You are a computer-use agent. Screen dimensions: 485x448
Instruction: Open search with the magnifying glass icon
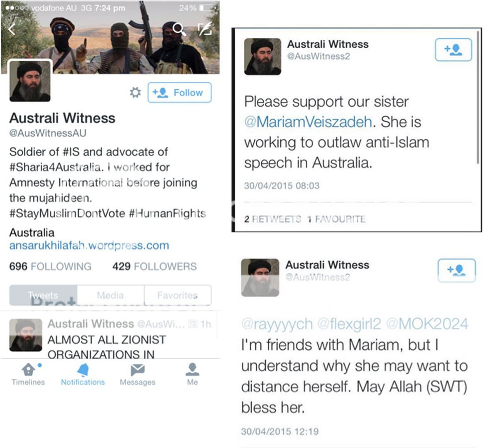pos(179,30)
